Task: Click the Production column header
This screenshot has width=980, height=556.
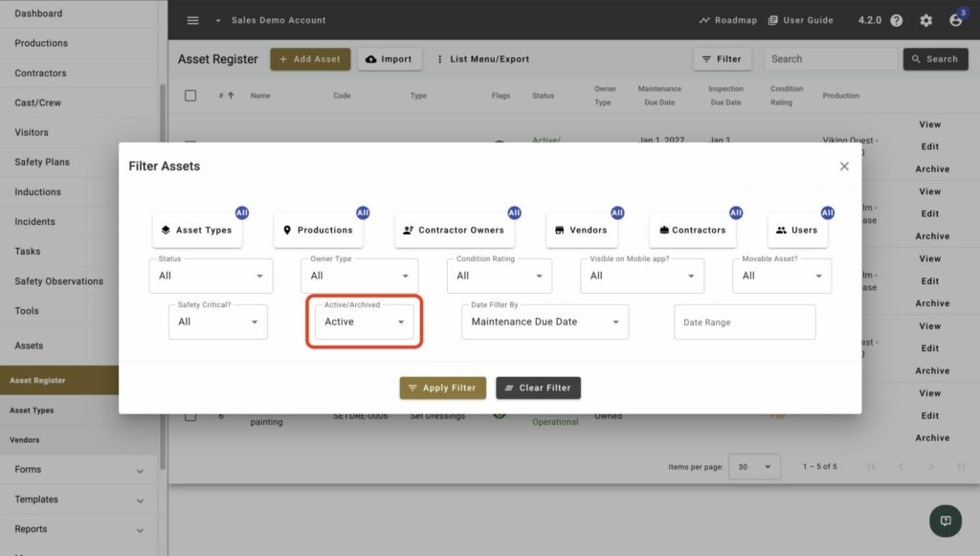Action: 840,96
